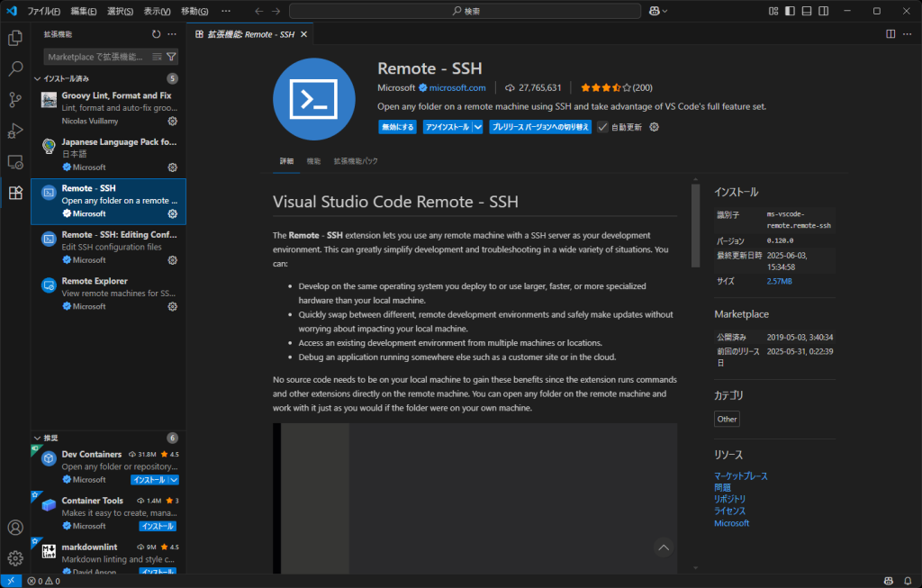
Task: Install the Dev Containers extension
Action: tap(149, 480)
